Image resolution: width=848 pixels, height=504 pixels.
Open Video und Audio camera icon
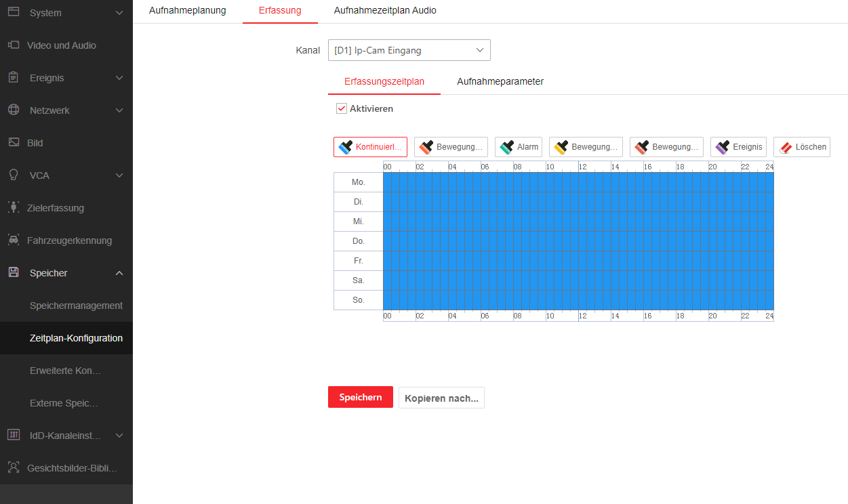coord(14,45)
